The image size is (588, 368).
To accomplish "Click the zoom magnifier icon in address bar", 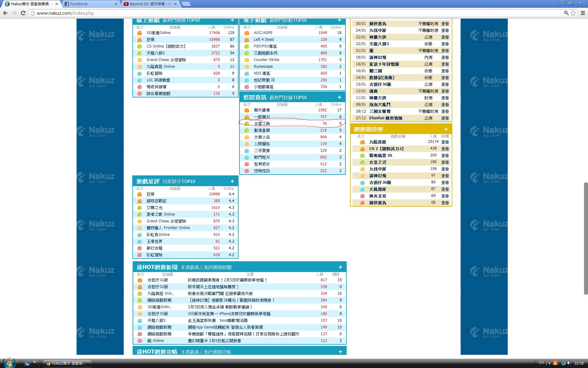I will (566, 13).
